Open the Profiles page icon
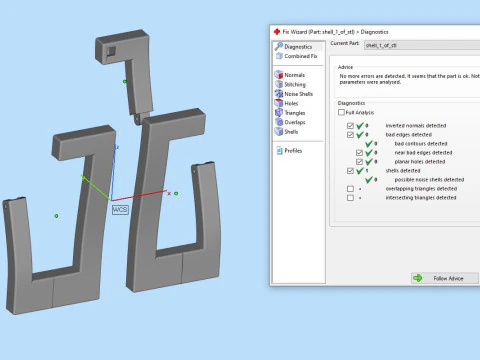The image size is (480, 360). 279,151
